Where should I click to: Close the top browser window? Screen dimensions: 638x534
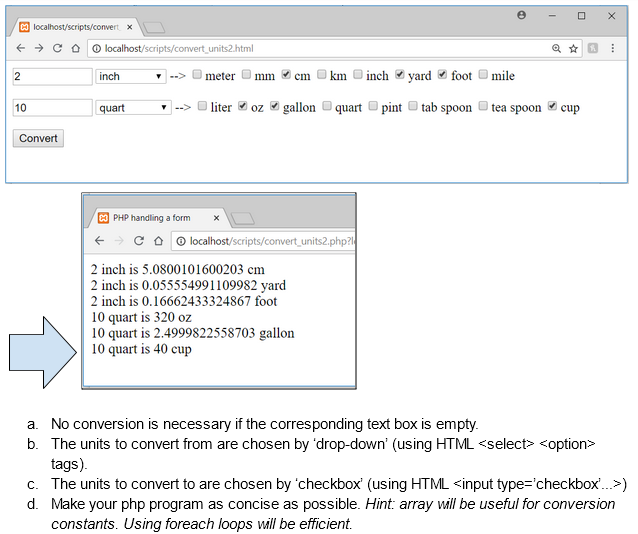612,15
